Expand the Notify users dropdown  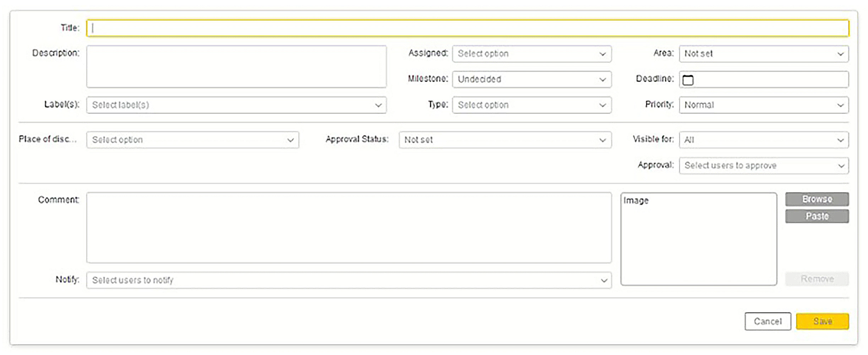(349, 280)
